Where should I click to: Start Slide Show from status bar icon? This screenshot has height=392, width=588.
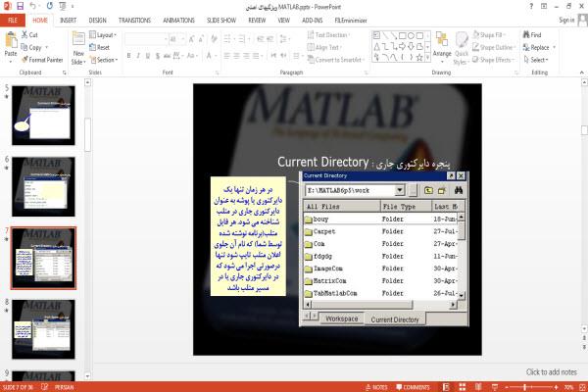495,387
